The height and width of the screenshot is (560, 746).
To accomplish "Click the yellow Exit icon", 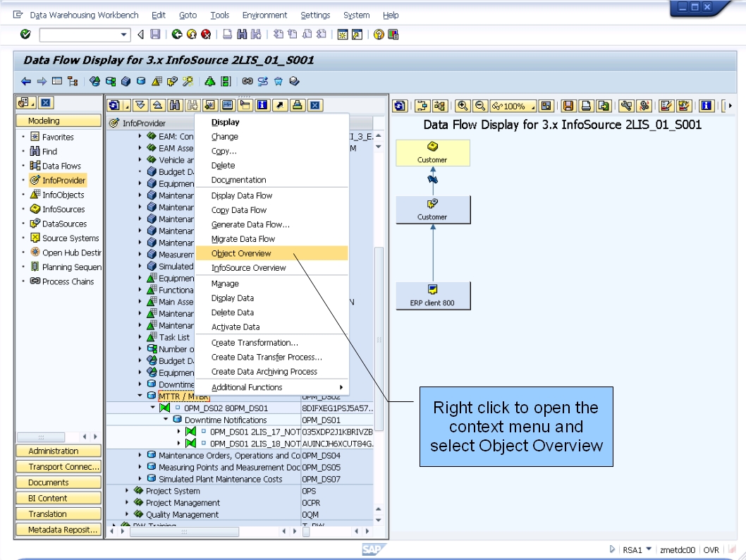I will [192, 35].
